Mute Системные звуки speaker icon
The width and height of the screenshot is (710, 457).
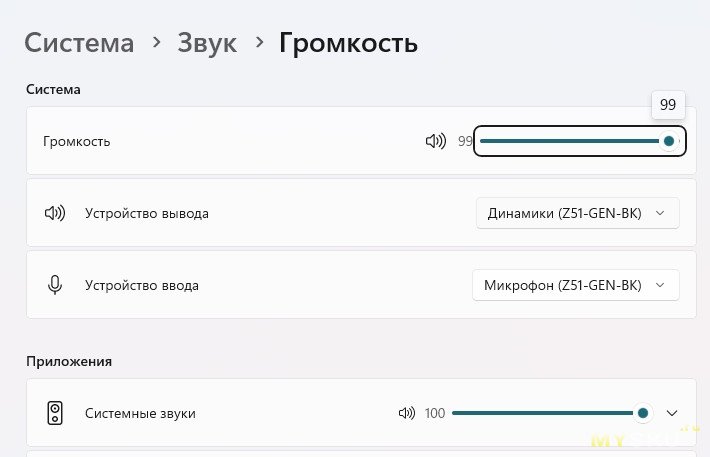pos(406,413)
